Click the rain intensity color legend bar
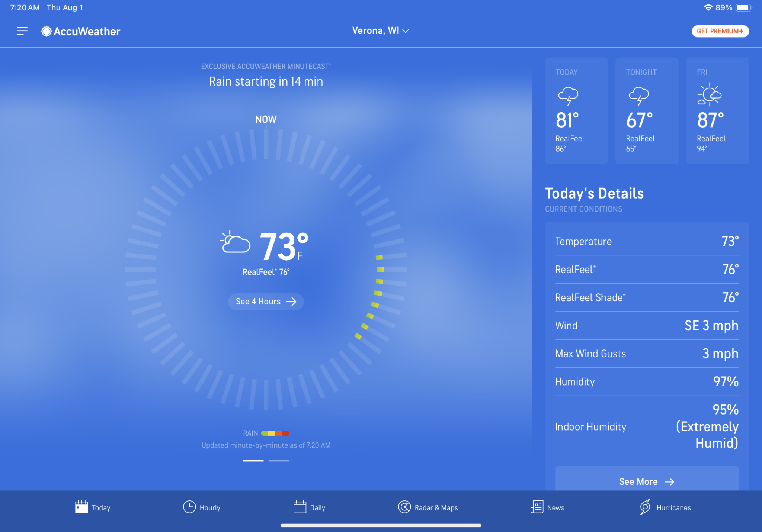This screenshot has width=762, height=532. click(275, 433)
